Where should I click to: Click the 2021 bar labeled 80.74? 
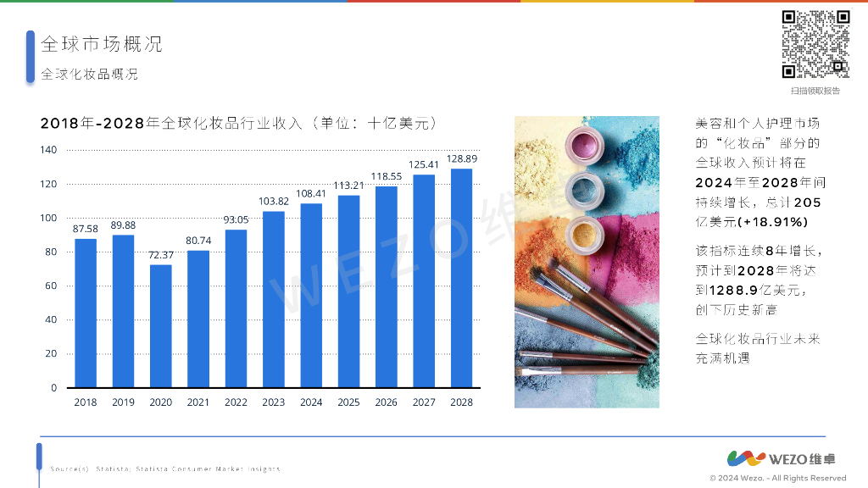[x=198, y=319]
